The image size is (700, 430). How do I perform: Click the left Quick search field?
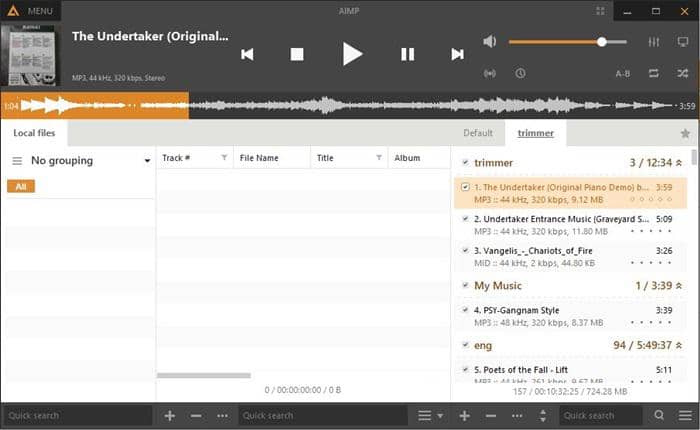coord(76,416)
